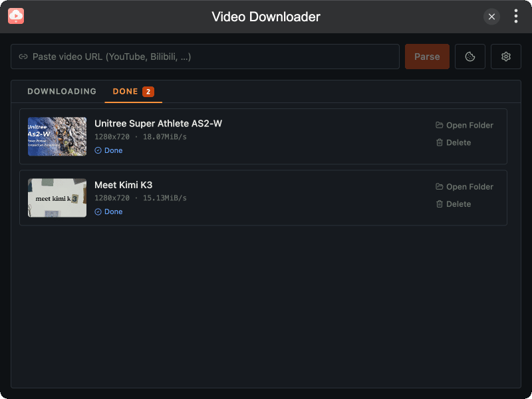Viewport: 532px width, 399px height.
Task: Open the three-dot more options menu
Action: [x=516, y=16]
